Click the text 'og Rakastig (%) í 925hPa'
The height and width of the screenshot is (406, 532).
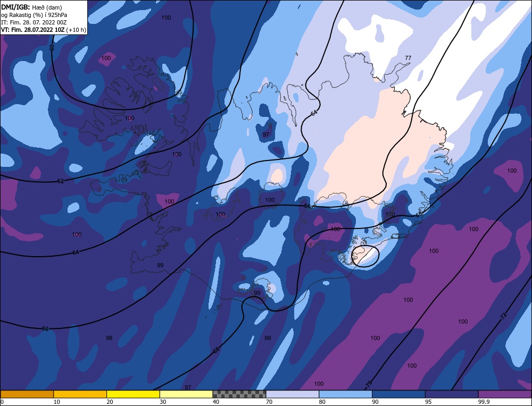pos(34,15)
